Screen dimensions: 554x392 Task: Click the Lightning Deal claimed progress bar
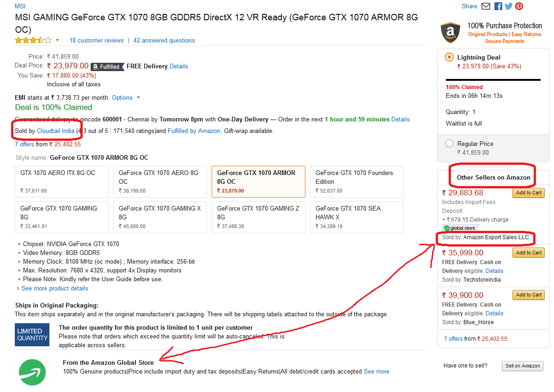(x=493, y=80)
